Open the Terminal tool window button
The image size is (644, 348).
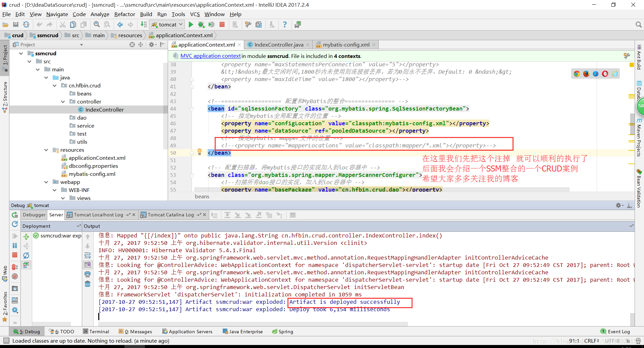96,332
